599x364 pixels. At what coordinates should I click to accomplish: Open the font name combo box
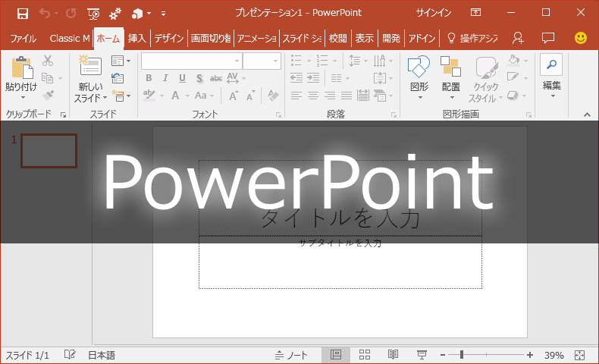[192, 61]
